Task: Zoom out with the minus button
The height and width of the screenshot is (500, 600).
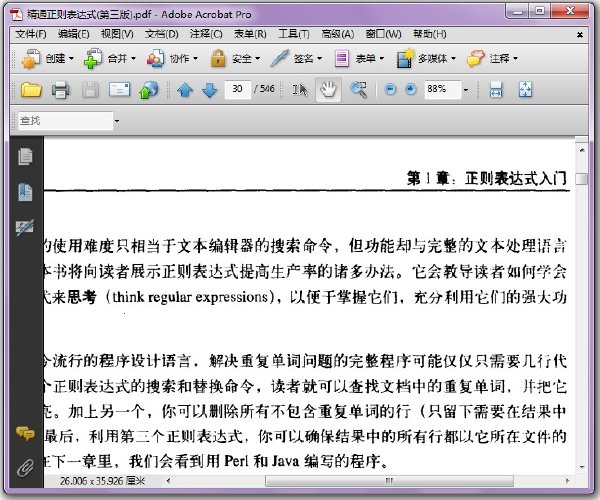Action: 390,90
